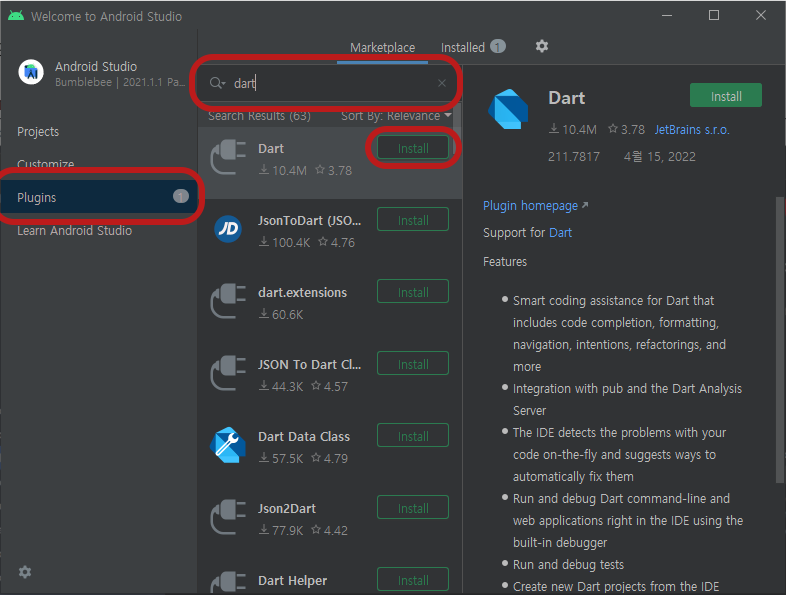786x595 pixels.
Task: Select the Json2Dart result name
Action: point(287,509)
